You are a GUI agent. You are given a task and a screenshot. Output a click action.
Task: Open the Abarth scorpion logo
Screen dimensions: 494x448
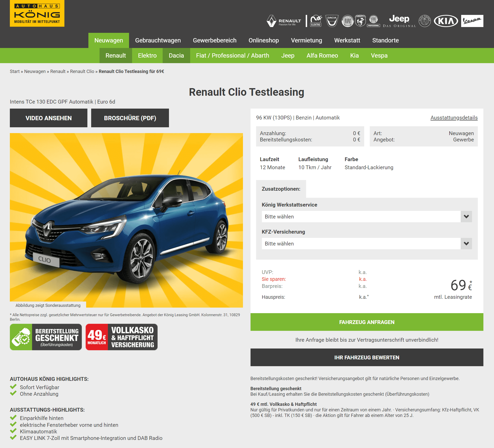[x=360, y=21]
